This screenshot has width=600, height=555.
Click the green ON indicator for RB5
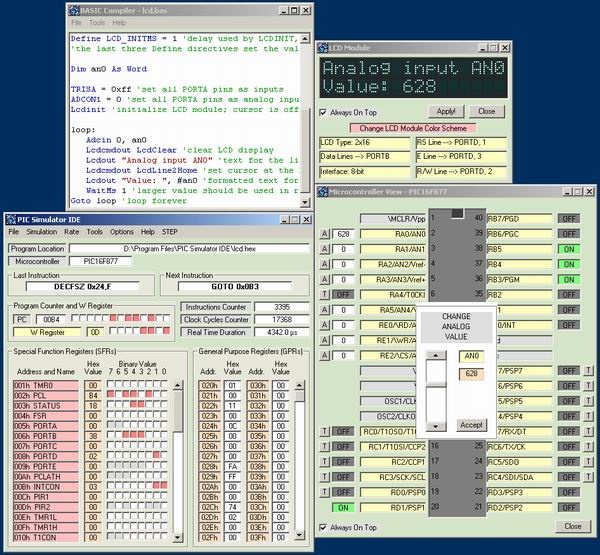click(x=569, y=248)
